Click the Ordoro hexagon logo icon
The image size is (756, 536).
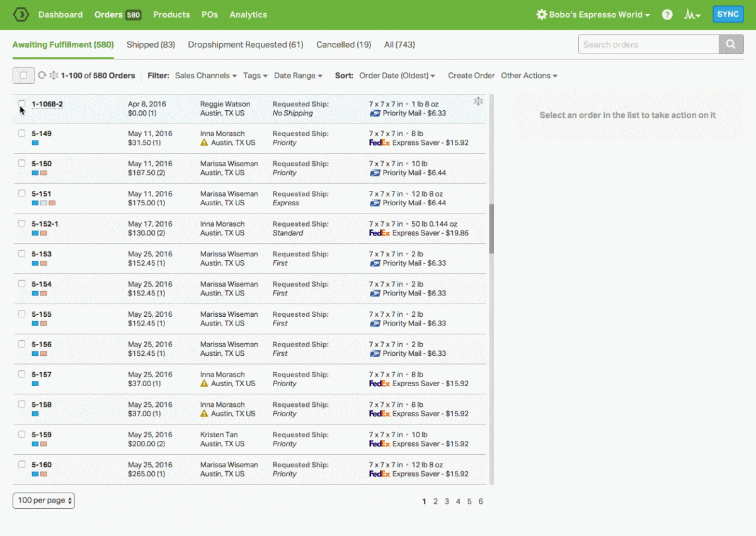[x=21, y=14]
